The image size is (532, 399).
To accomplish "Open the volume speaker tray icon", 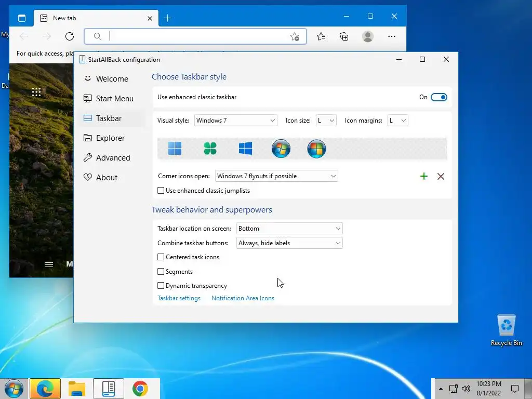I will [466, 389].
